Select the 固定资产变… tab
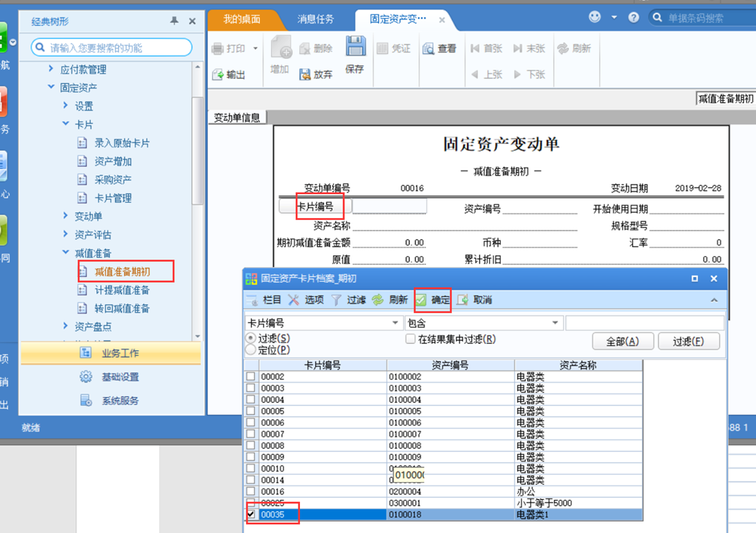 pos(398,19)
